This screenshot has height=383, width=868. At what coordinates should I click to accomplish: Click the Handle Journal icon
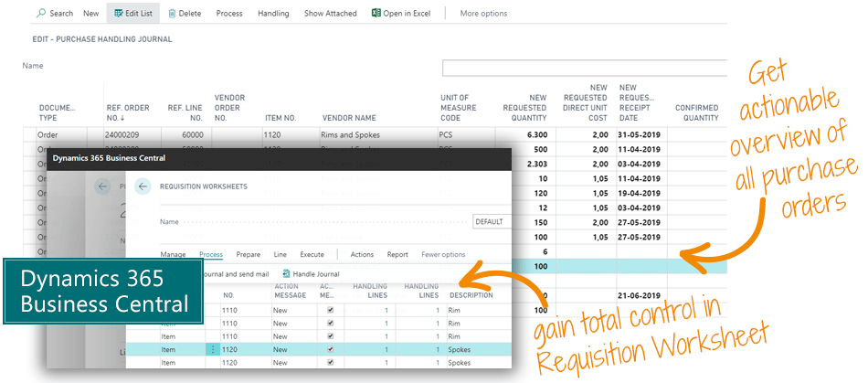point(286,274)
